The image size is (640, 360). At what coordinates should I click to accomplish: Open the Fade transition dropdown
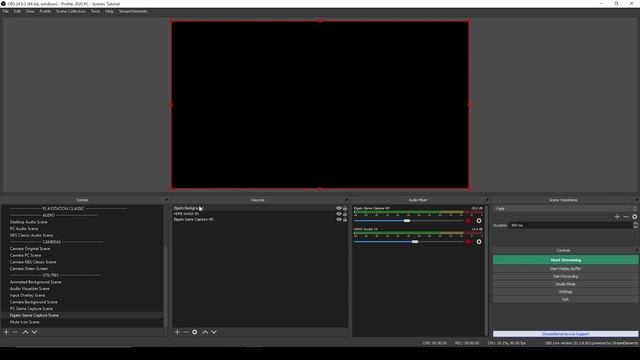click(x=565, y=209)
